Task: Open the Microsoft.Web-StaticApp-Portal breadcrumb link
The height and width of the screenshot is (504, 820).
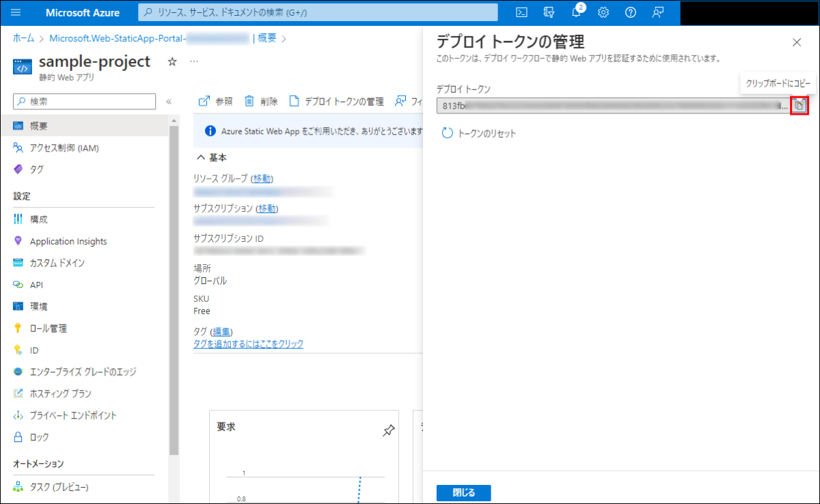Action: (149, 38)
